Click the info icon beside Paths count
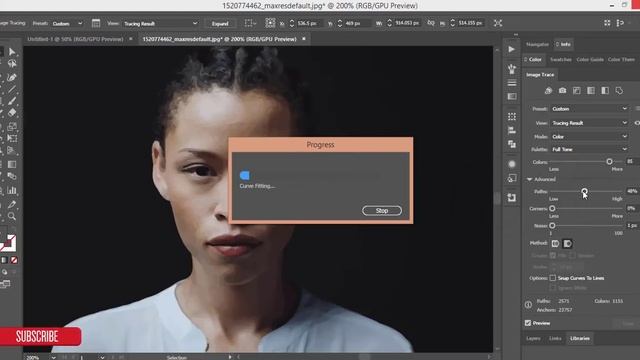This screenshot has height=360, width=640. pos(528,305)
